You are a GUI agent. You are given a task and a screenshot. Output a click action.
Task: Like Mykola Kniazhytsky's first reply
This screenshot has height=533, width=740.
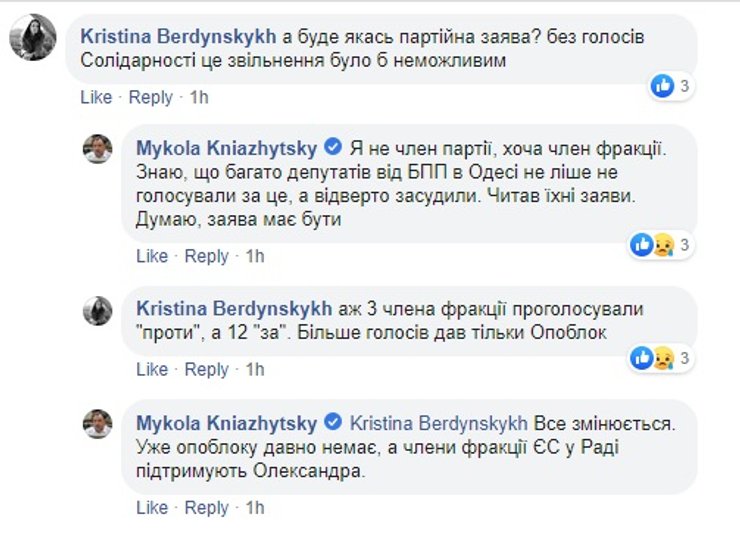(152, 256)
